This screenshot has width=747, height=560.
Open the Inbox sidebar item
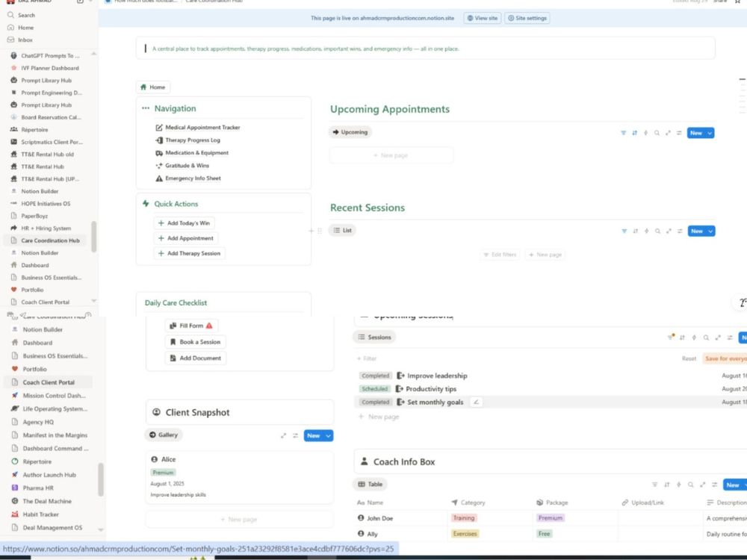[x=25, y=40]
